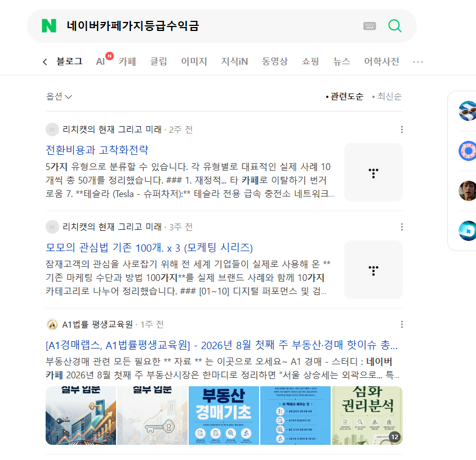Switch to the 쇼핑 tab
Image resolution: width=476 pixels, height=460 pixels.
pos(310,61)
